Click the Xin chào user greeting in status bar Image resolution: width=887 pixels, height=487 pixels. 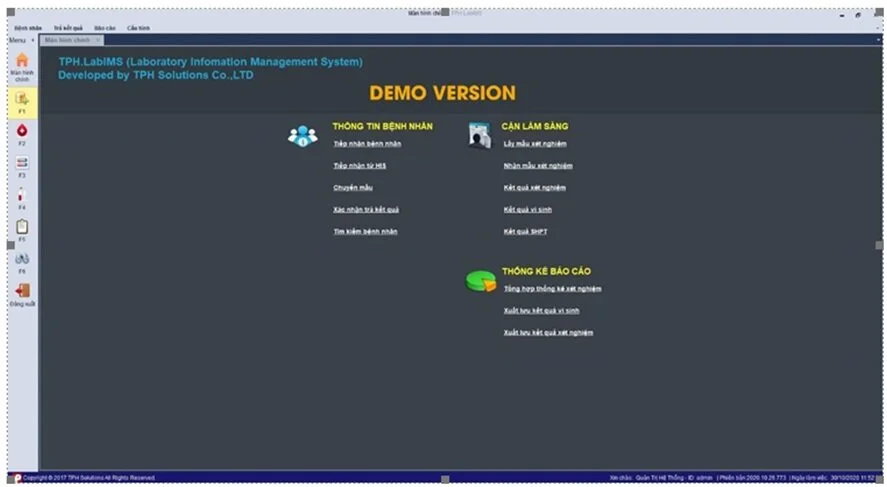(661, 478)
